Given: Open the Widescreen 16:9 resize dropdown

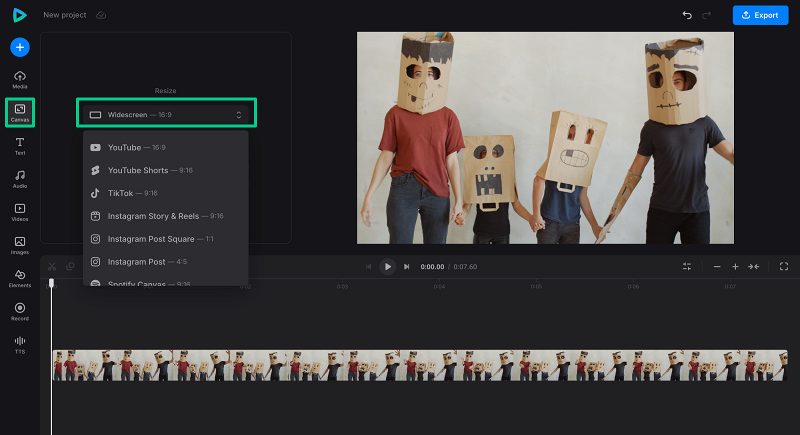Looking at the screenshot, I should 166,115.
